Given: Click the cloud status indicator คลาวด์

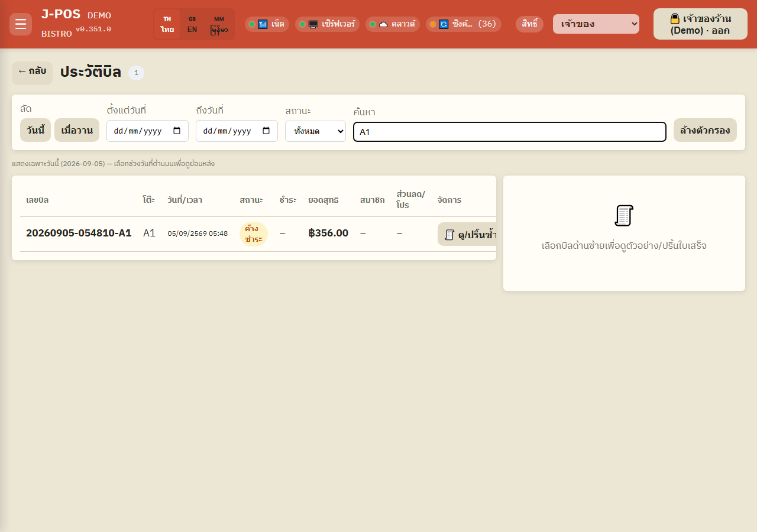Looking at the screenshot, I should point(393,24).
